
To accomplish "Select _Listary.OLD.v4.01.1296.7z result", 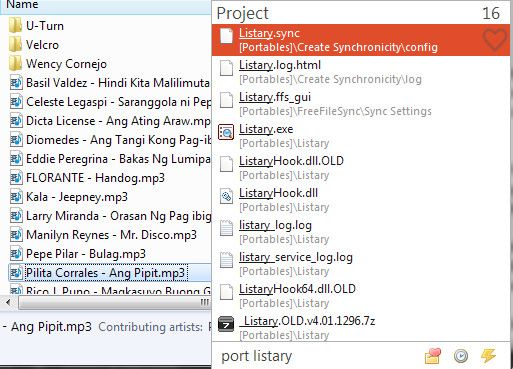I will (361, 327).
